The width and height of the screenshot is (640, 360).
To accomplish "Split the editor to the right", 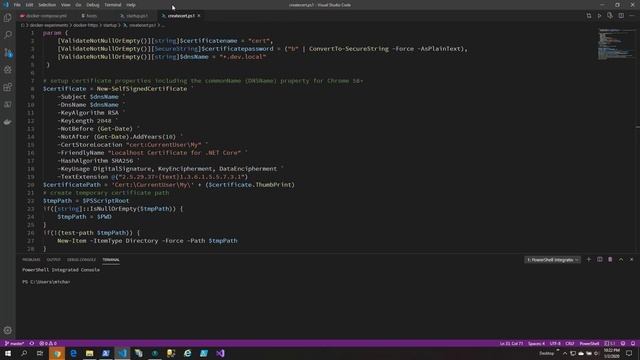I will (621, 16).
